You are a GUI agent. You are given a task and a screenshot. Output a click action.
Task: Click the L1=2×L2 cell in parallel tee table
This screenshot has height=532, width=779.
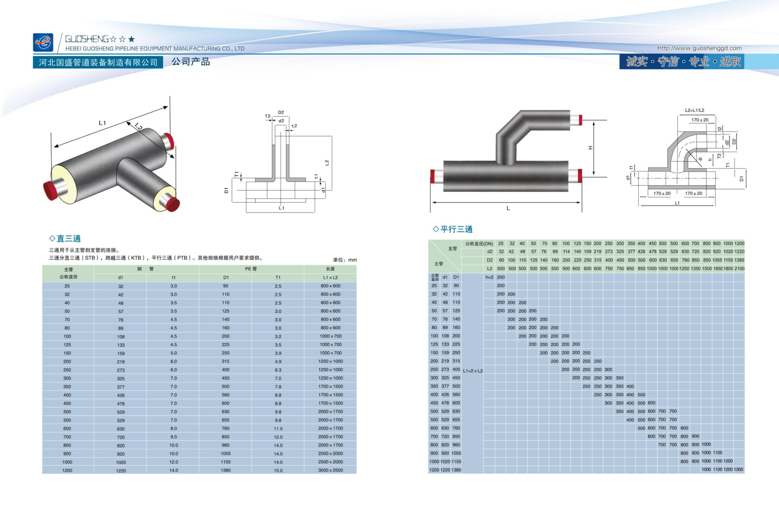tap(473, 371)
